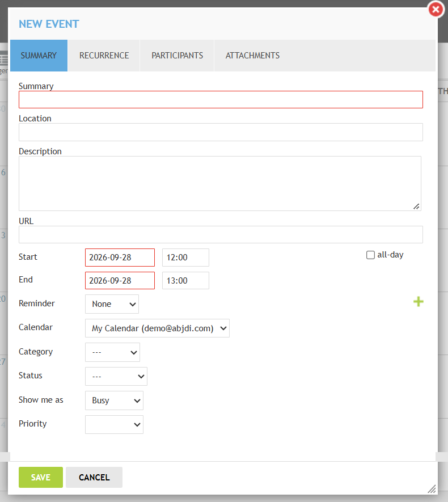Save the new event

click(x=41, y=478)
